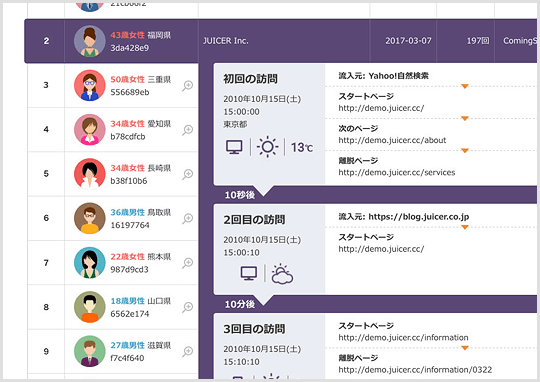Image resolution: width=540 pixels, height=382 pixels.
Task: Select row with 27歳男性 滋賀県
Action: tap(113, 351)
